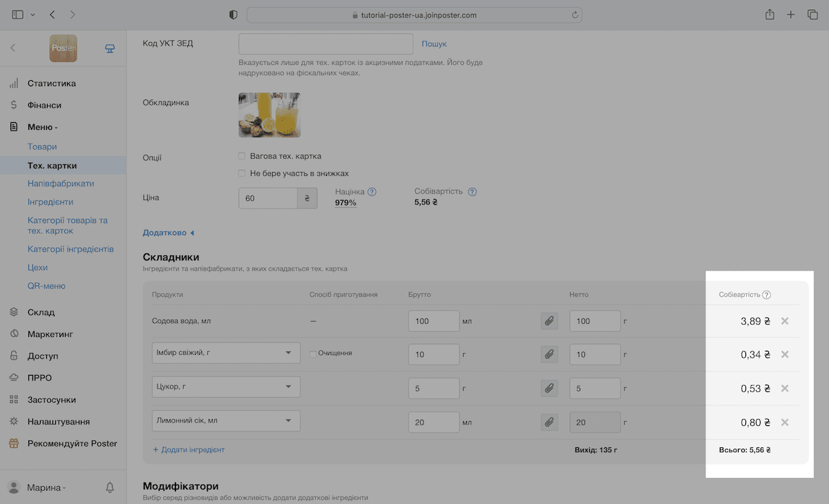The width and height of the screenshot is (829, 504).
Task: Click the Пошук link next to code field
Action: 435,44
